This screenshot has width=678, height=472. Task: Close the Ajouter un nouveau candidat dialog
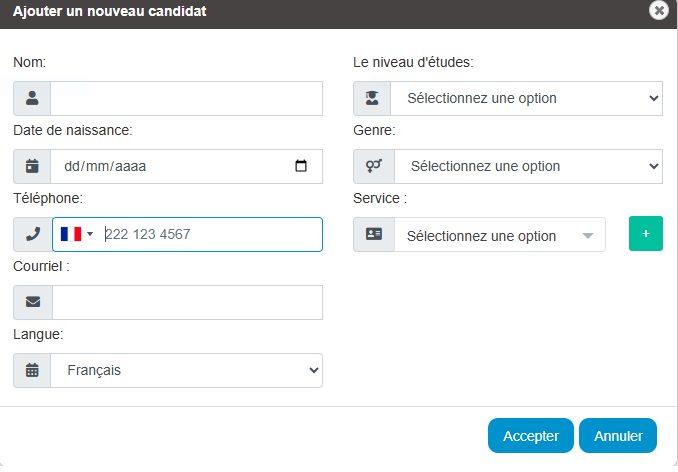point(659,10)
